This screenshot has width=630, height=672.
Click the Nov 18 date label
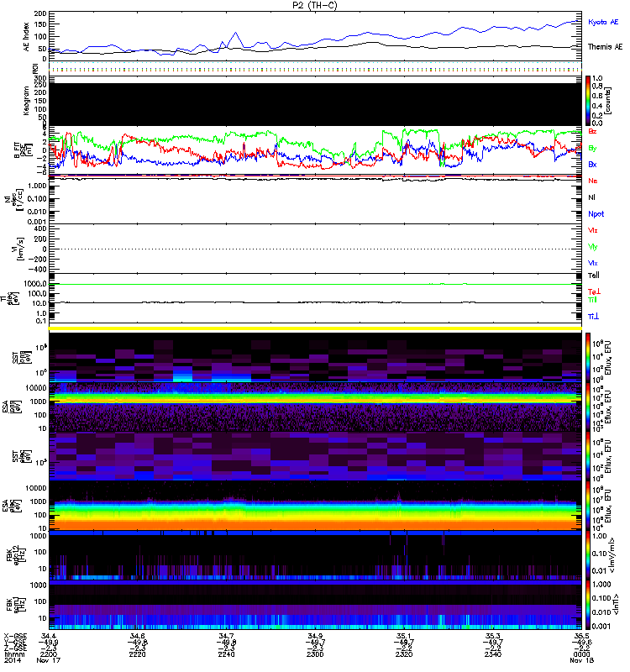tap(581, 660)
